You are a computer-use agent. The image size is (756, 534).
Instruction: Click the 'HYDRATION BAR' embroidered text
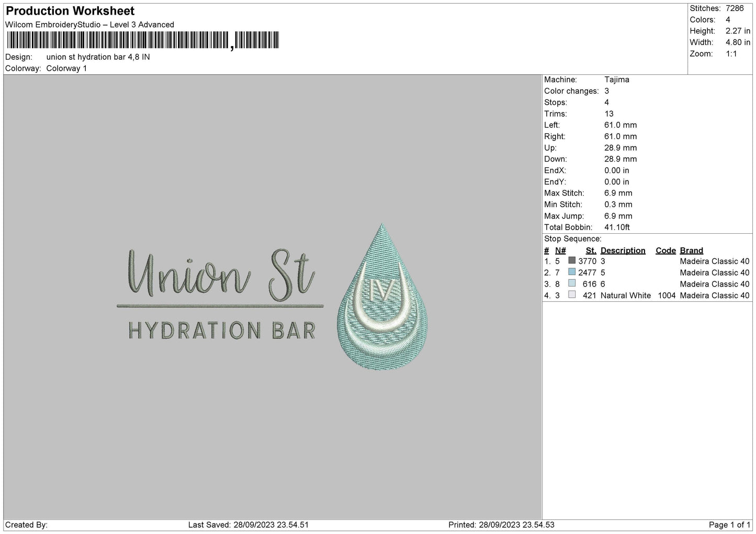[x=222, y=331]
